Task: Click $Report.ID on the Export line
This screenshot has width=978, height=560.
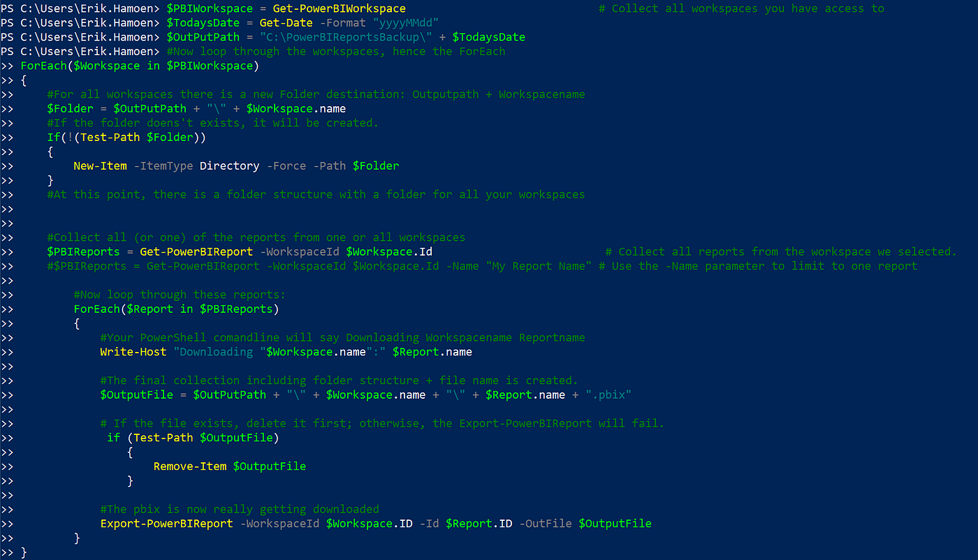Action: pyautogui.click(x=479, y=524)
